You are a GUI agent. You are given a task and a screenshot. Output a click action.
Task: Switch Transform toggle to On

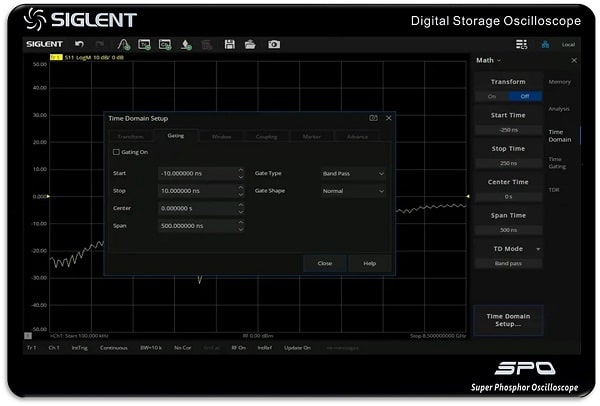click(x=492, y=96)
